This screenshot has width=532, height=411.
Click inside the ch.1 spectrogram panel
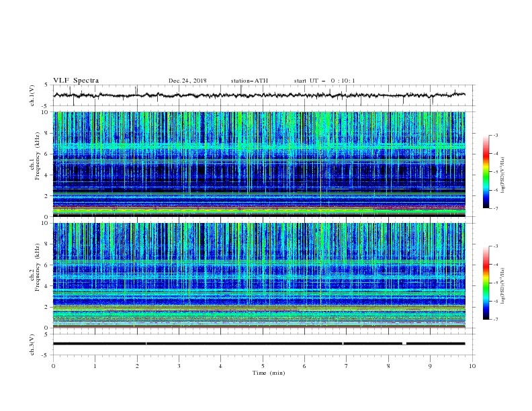coord(259,164)
